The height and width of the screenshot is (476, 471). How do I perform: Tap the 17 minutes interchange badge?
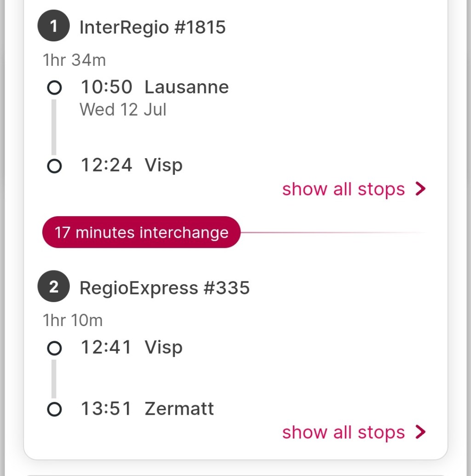[141, 232]
